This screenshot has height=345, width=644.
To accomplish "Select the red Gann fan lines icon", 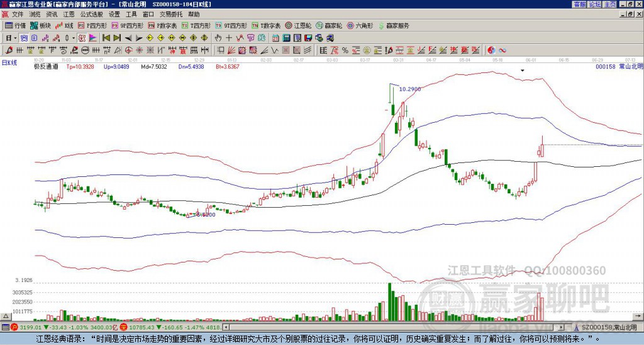I will pyautogui.click(x=231, y=50).
